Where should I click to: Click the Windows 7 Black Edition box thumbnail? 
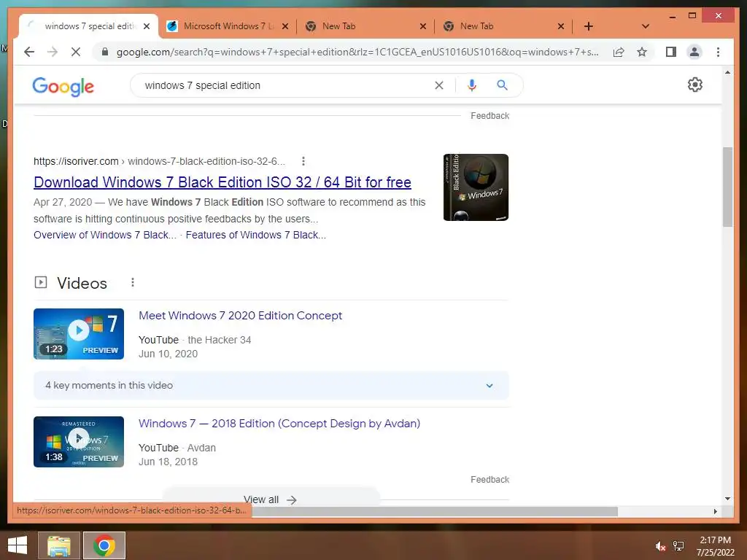pos(476,187)
